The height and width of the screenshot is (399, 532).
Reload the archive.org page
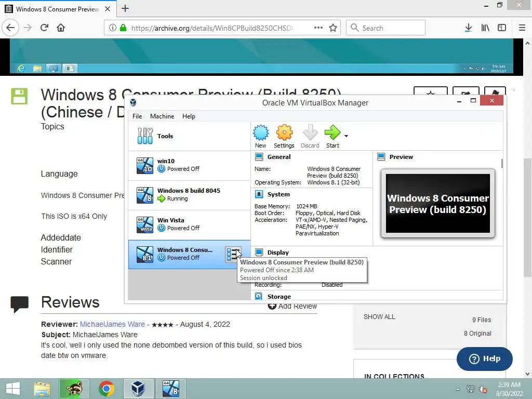pos(44,28)
